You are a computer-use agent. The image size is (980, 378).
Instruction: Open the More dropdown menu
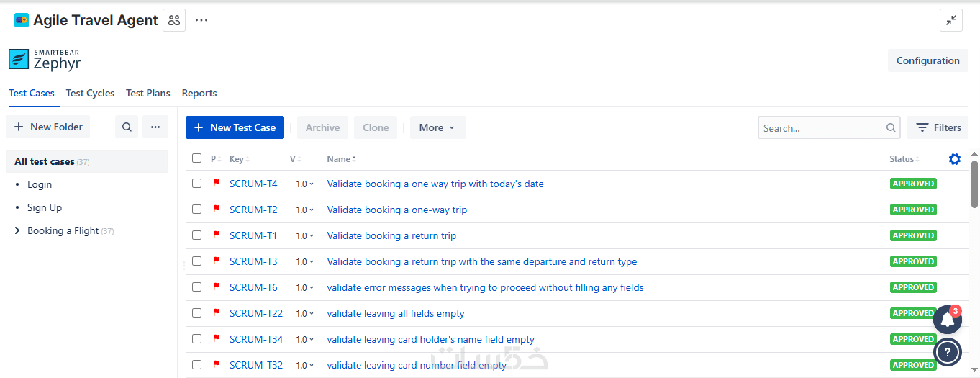coord(437,127)
